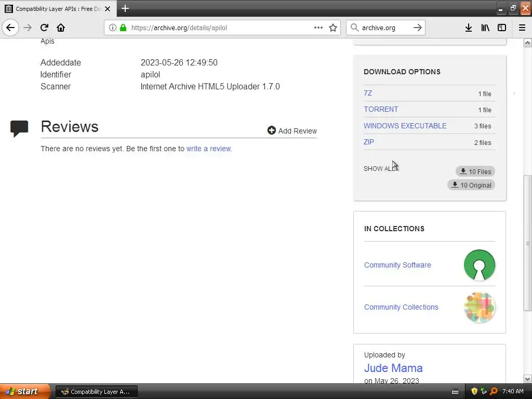Click the DOWNLOAD OPTIONS heading

pyautogui.click(x=402, y=72)
